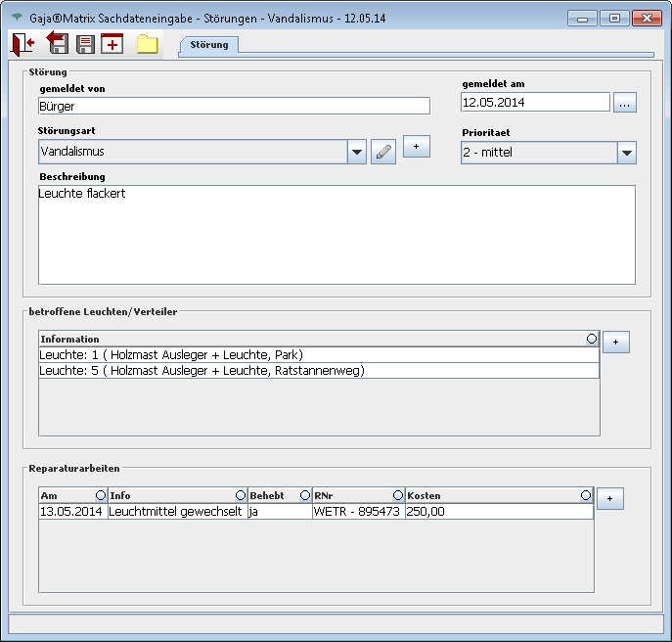Click the plain save floppy disk icon
This screenshot has height=642, width=672.
pos(86,44)
